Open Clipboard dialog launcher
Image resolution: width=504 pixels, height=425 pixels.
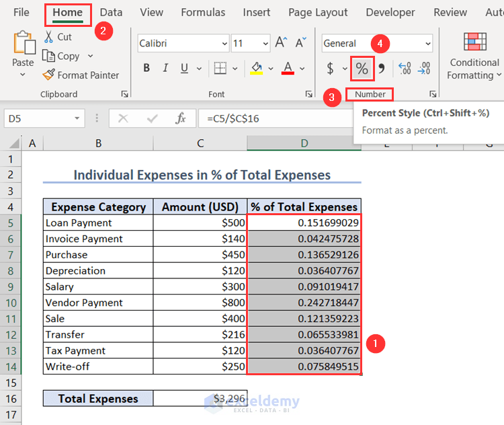124,94
